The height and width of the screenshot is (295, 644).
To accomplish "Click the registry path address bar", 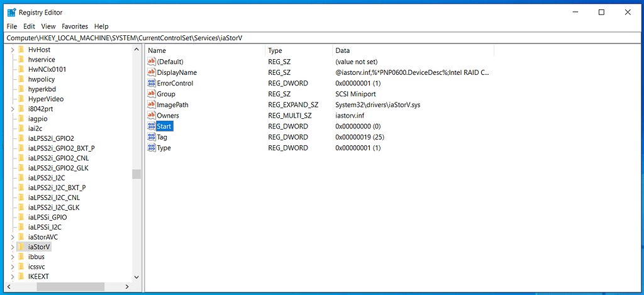I will [x=321, y=37].
